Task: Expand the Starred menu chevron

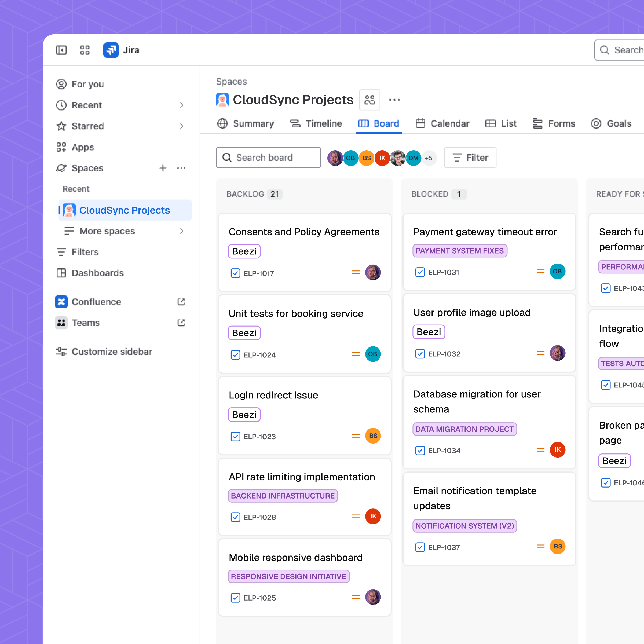Action: point(181,126)
